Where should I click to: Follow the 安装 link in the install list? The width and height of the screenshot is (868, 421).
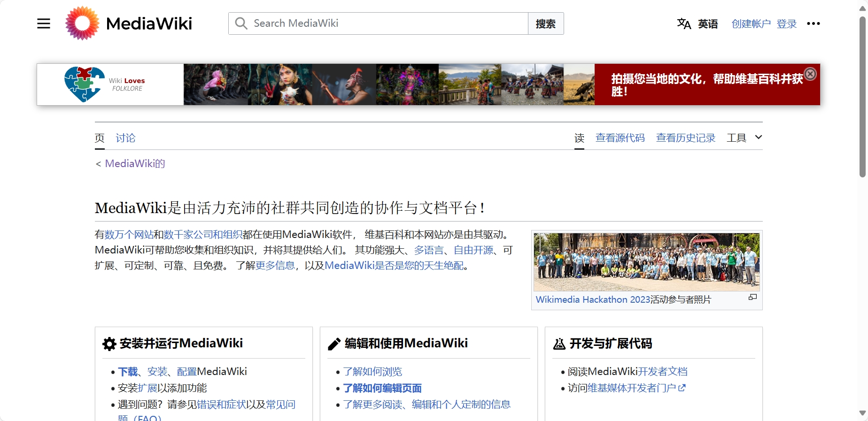157,372
